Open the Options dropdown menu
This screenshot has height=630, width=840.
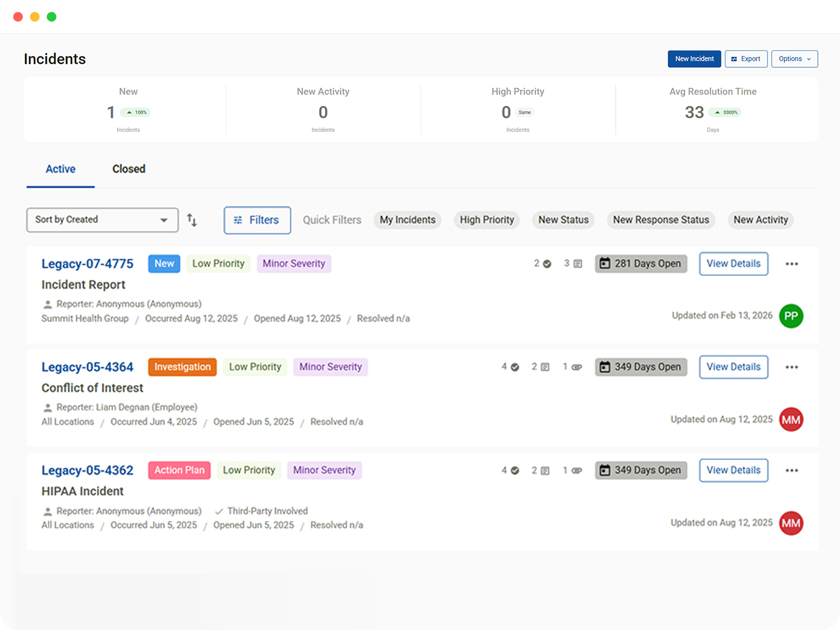(794, 59)
